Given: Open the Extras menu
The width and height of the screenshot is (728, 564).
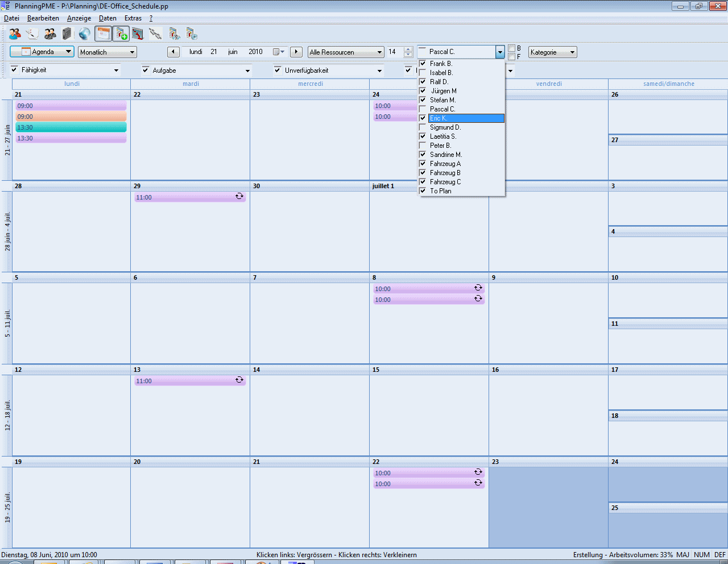Looking at the screenshot, I should pyautogui.click(x=133, y=18).
